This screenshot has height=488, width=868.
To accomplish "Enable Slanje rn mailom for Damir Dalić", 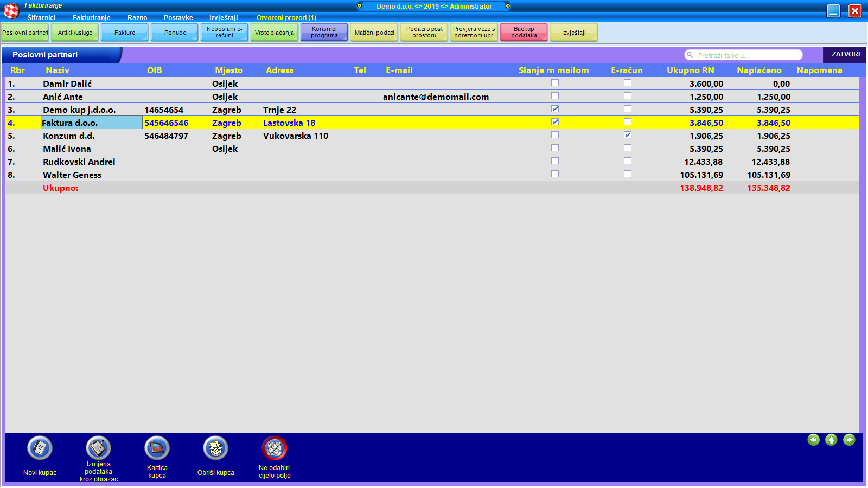I will click(x=554, y=83).
